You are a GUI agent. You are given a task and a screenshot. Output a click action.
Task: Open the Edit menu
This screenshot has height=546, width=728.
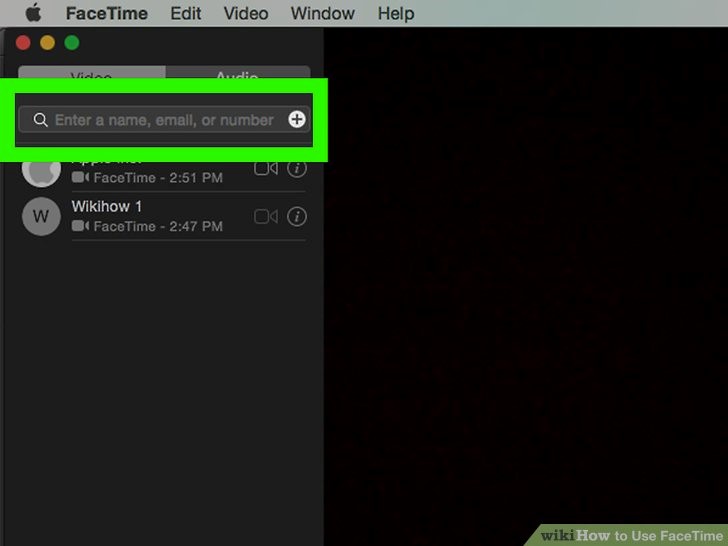click(186, 13)
